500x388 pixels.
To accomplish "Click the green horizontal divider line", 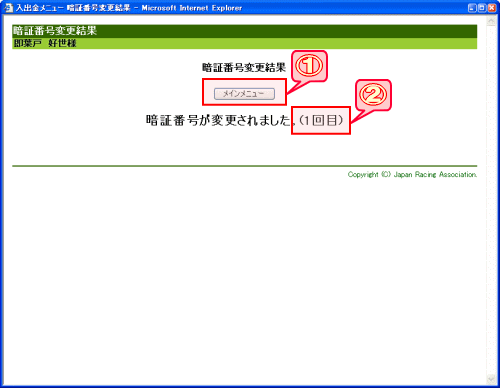I will (x=244, y=166).
